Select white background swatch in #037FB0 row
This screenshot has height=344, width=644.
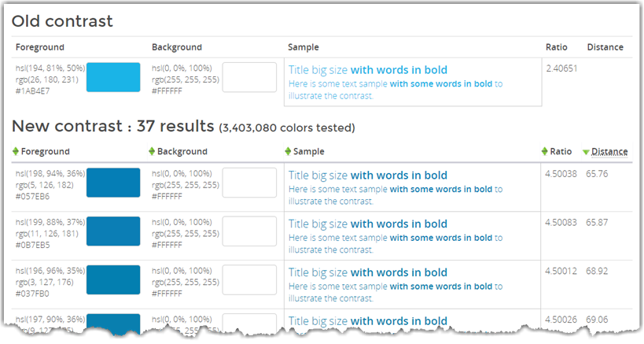(x=249, y=279)
